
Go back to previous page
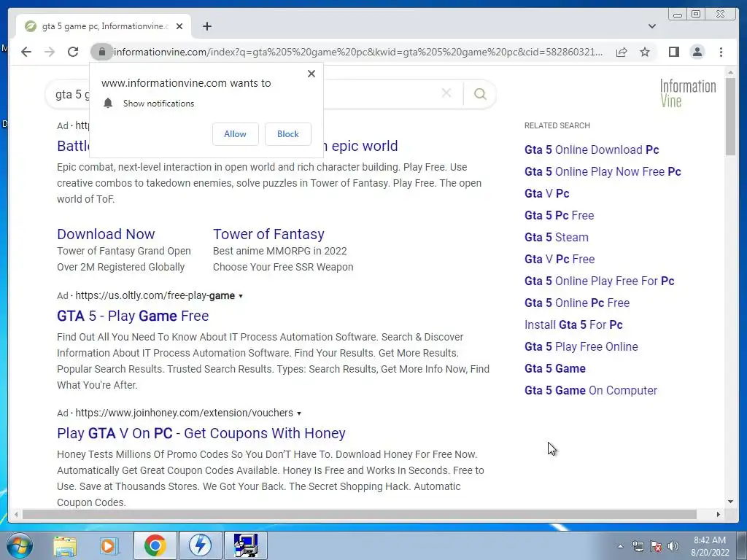click(26, 52)
